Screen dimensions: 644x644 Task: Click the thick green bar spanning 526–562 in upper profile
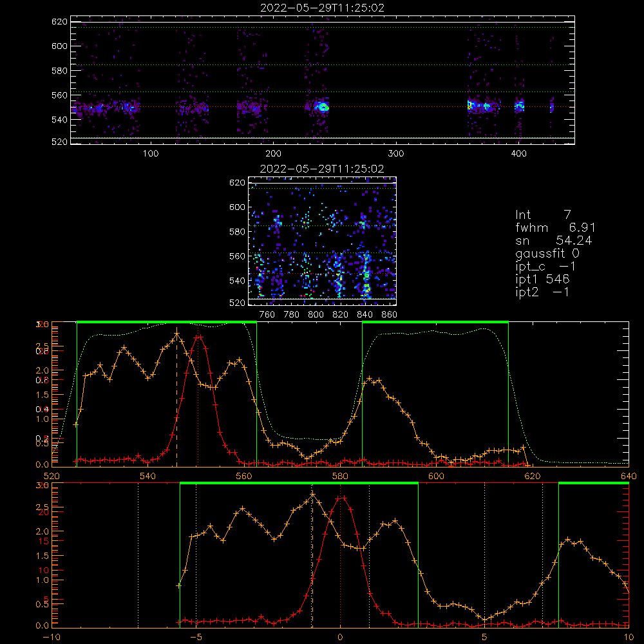tap(167, 322)
